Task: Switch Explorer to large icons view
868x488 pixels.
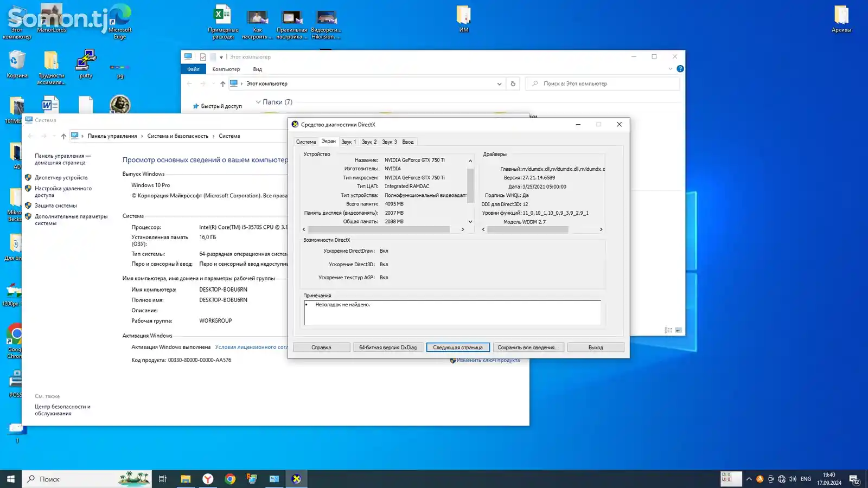Action: click(678, 330)
